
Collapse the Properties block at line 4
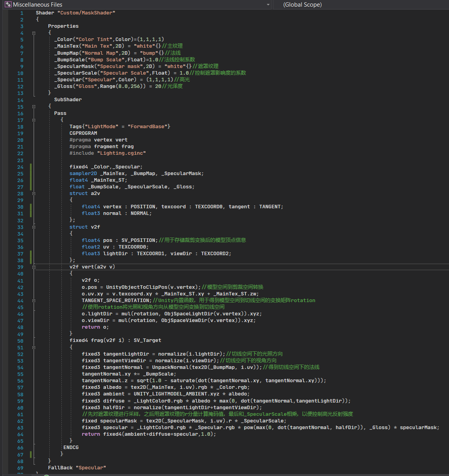coord(34,33)
